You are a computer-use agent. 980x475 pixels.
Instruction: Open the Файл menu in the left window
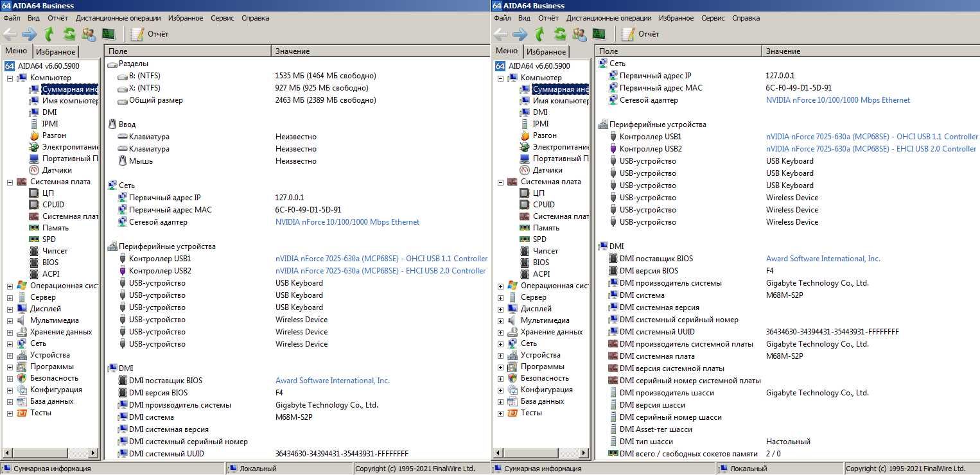[x=12, y=18]
